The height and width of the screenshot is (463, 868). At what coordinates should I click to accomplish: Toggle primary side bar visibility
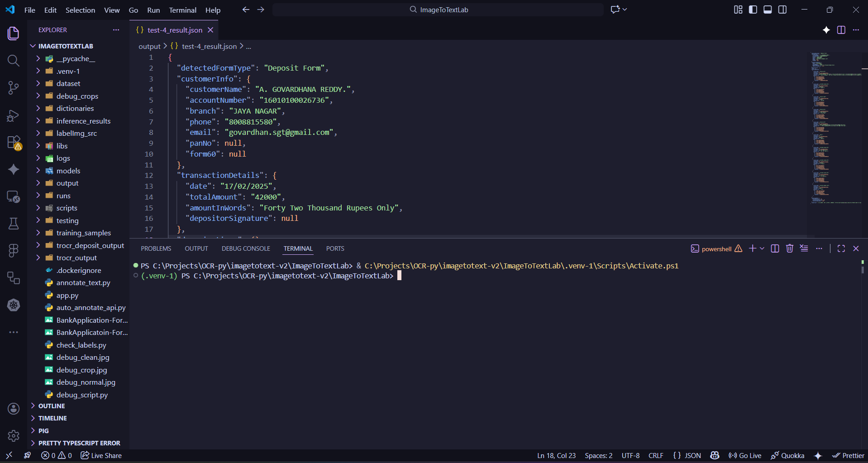(x=753, y=10)
